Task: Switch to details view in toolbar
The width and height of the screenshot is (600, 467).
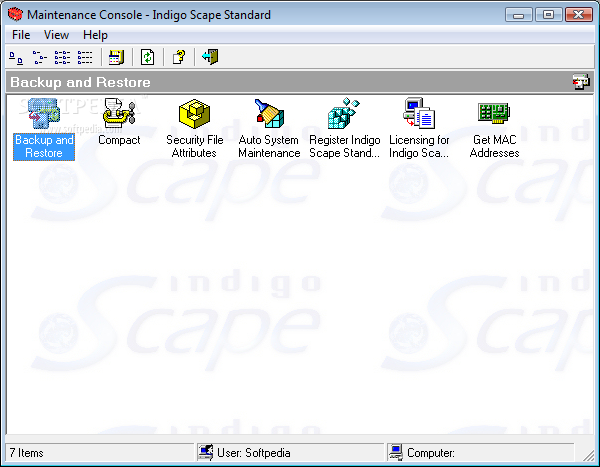Action: (85, 57)
